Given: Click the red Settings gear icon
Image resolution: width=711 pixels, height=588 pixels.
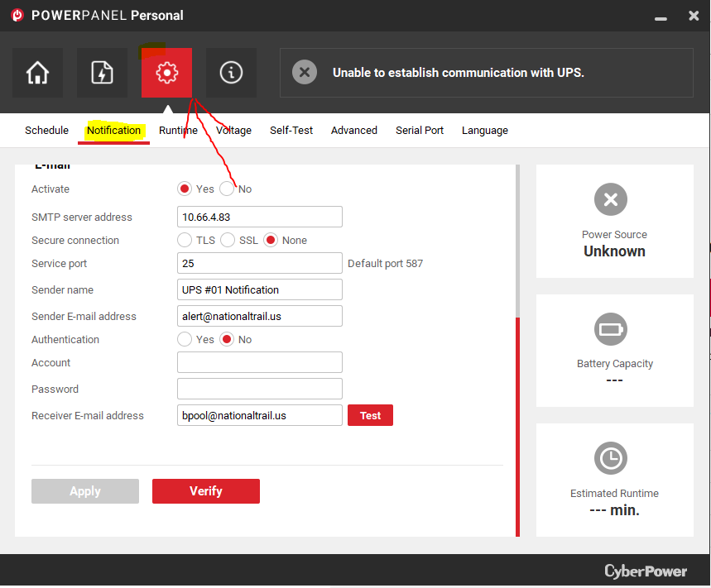Looking at the screenshot, I should coord(166,73).
